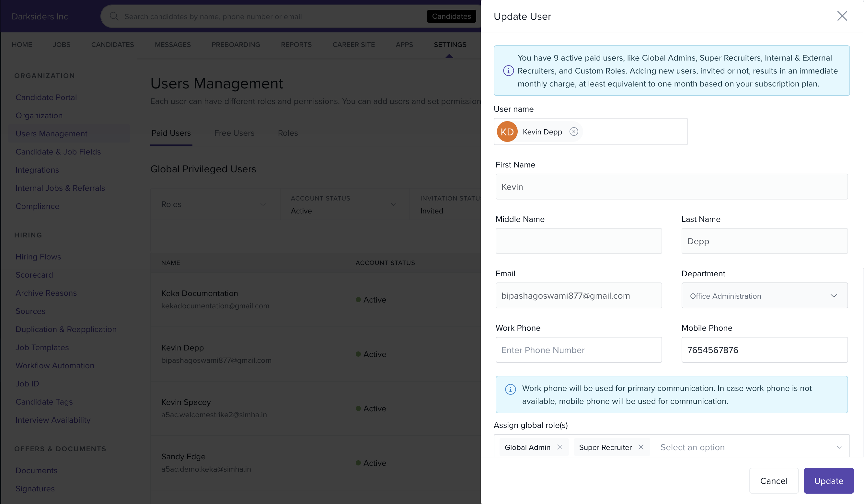The height and width of the screenshot is (504, 864).
Task: Click into the Middle Name field
Action: 578,241
